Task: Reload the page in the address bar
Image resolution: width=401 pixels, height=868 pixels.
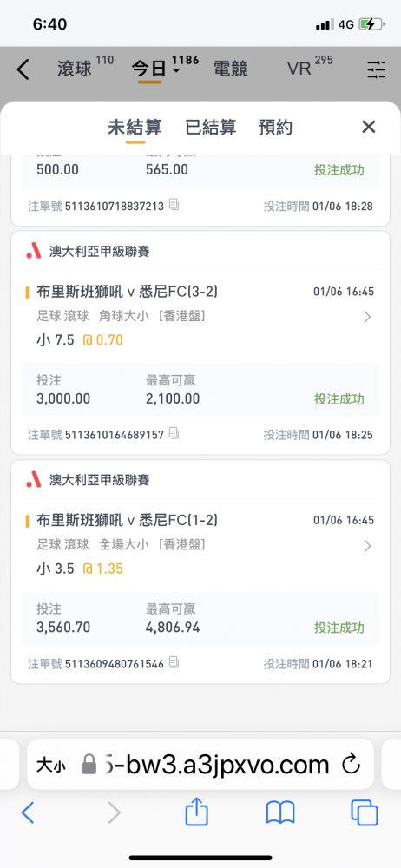Action: (352, 765)
